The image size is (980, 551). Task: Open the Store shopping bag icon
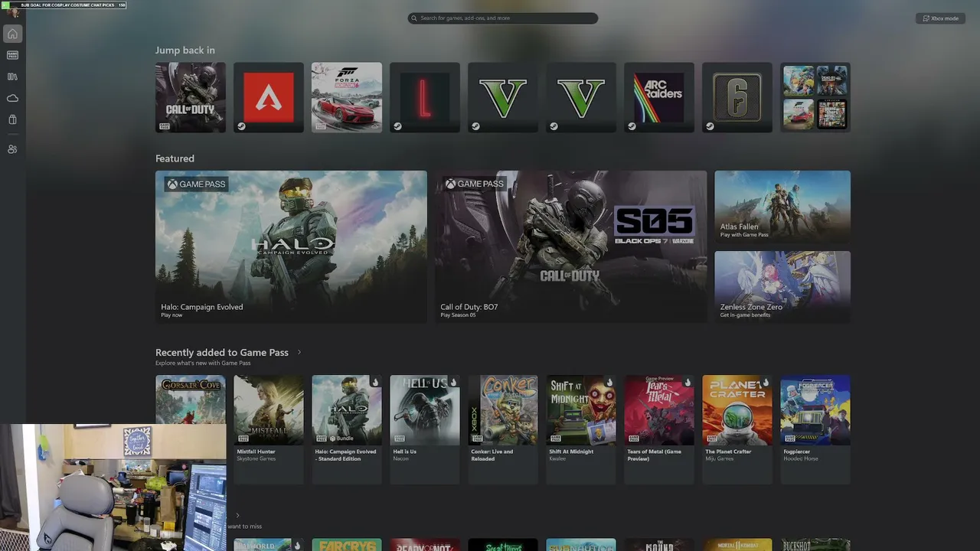(x=12, y=119)
